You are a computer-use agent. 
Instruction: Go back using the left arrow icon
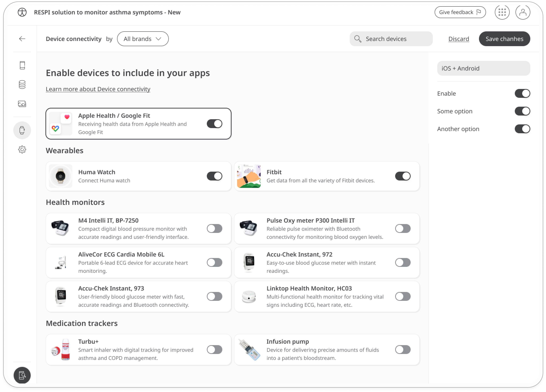point(22,39)
